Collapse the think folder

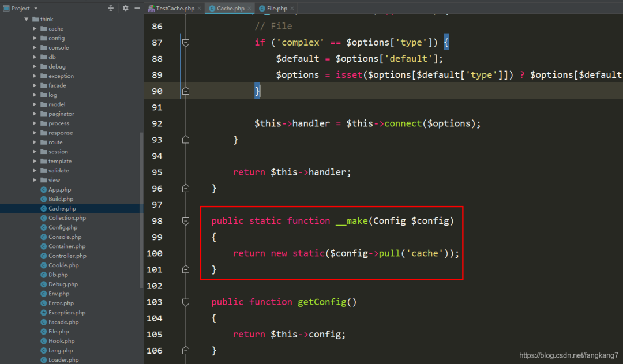tap(26, 19)
